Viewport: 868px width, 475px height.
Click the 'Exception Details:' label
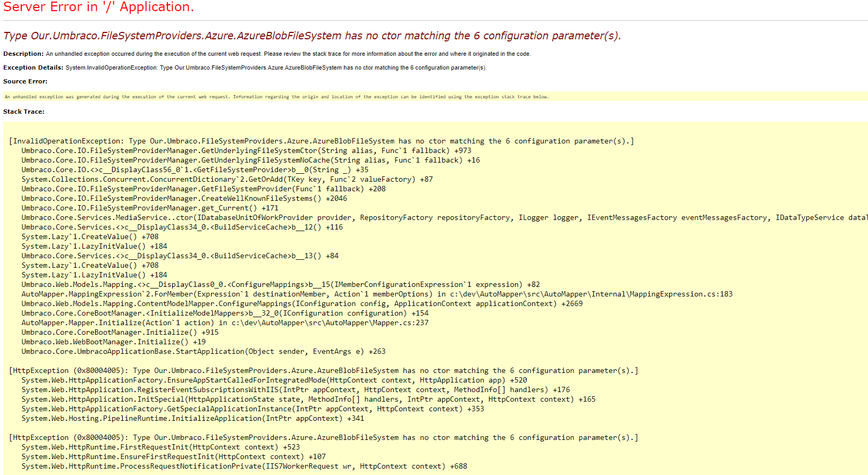33,67
